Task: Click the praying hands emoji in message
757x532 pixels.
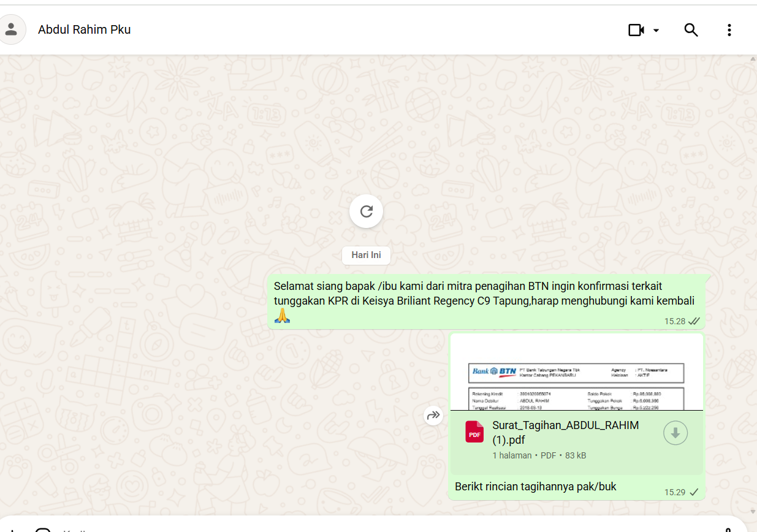Action: (281, 316)
